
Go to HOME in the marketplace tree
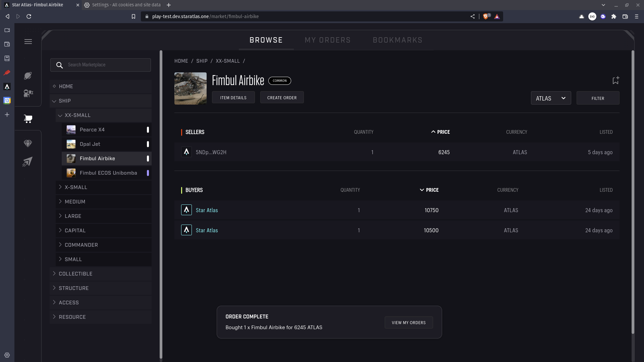point(101,86)
